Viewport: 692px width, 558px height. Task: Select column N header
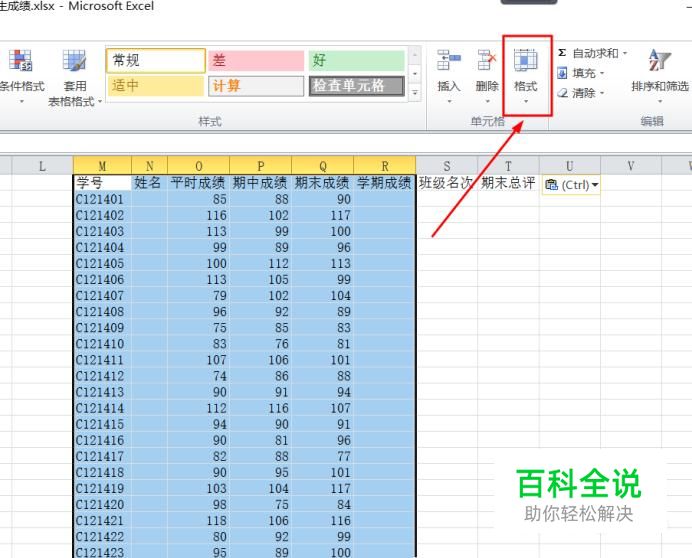150,166
